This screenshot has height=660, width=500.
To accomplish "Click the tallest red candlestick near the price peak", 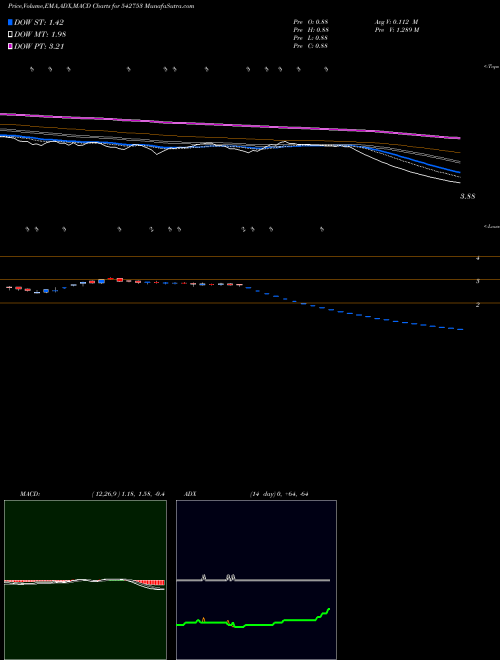I will [120, 279].
